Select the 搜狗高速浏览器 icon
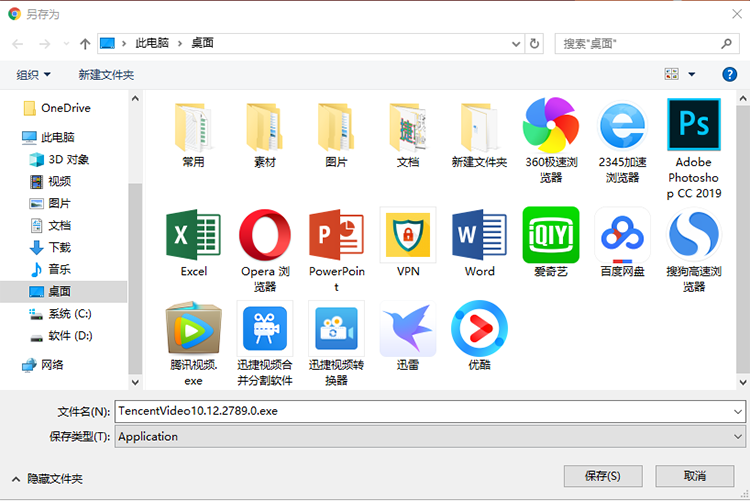This screenshot has width=750, height=501. coord(694,234)
